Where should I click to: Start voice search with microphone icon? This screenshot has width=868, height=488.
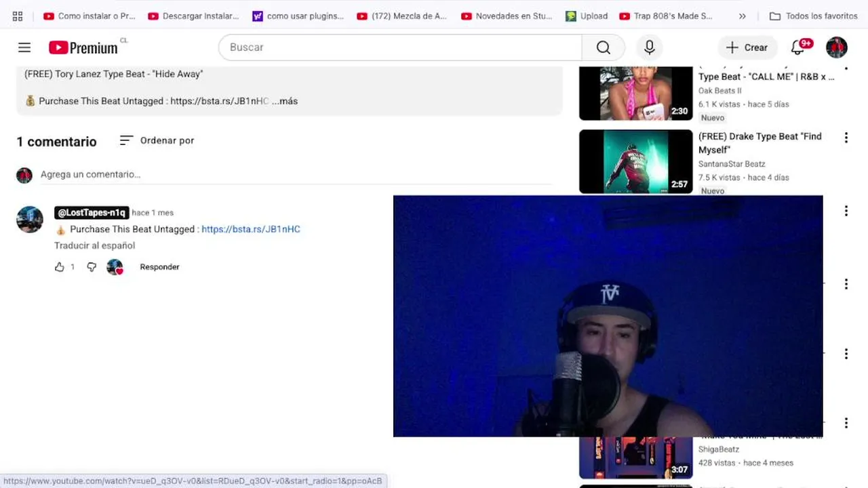649,47
